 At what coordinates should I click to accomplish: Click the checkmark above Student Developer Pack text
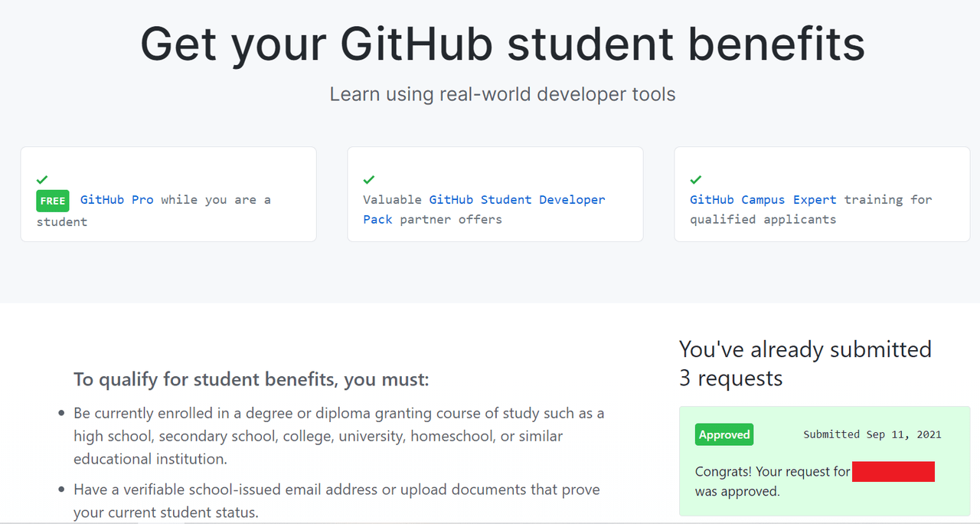pyautogui.click(x=369, y=179)
